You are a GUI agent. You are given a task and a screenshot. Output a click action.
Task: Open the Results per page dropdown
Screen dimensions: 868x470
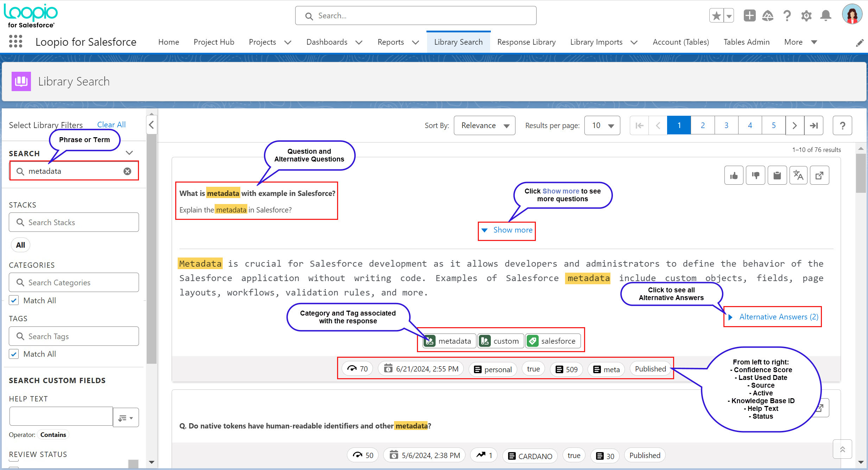click(x=602, y=126)
